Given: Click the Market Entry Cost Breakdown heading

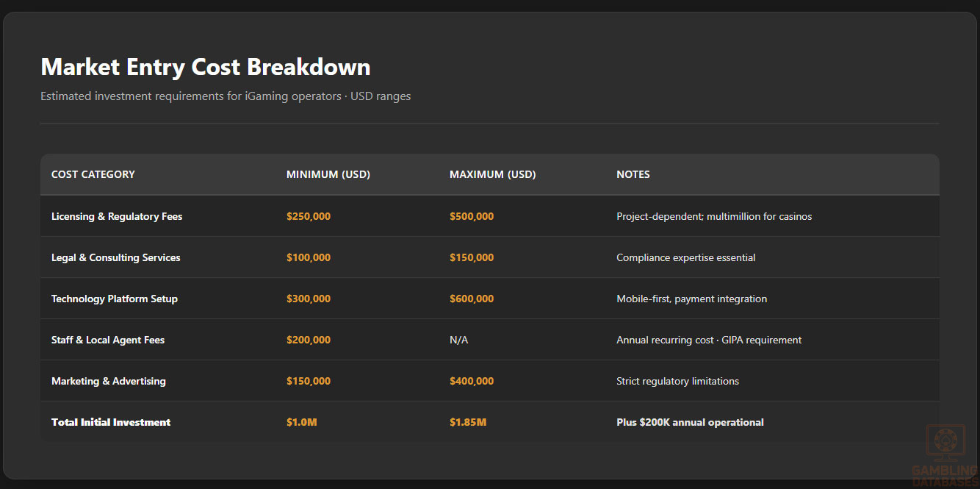Looking at the screenshot, I should 205,67.
